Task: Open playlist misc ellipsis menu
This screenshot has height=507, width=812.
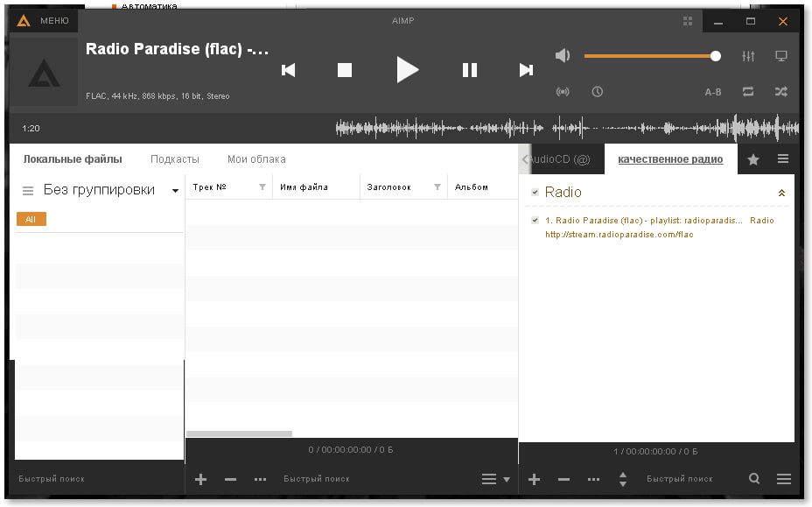Action: pyautogui.click(x=593, y=479)
